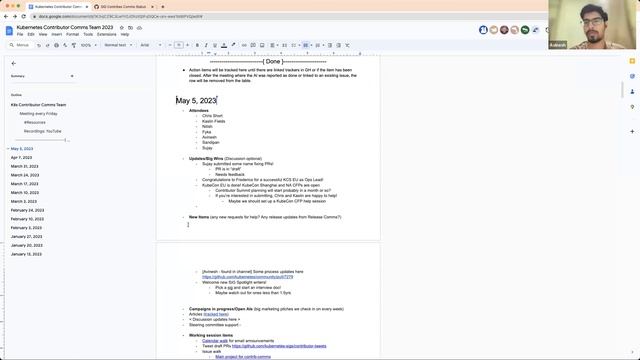The height and width of the screenshot is (360, 640).
Task: Click the Undo toolbar icon
Action: click(39, 45)
